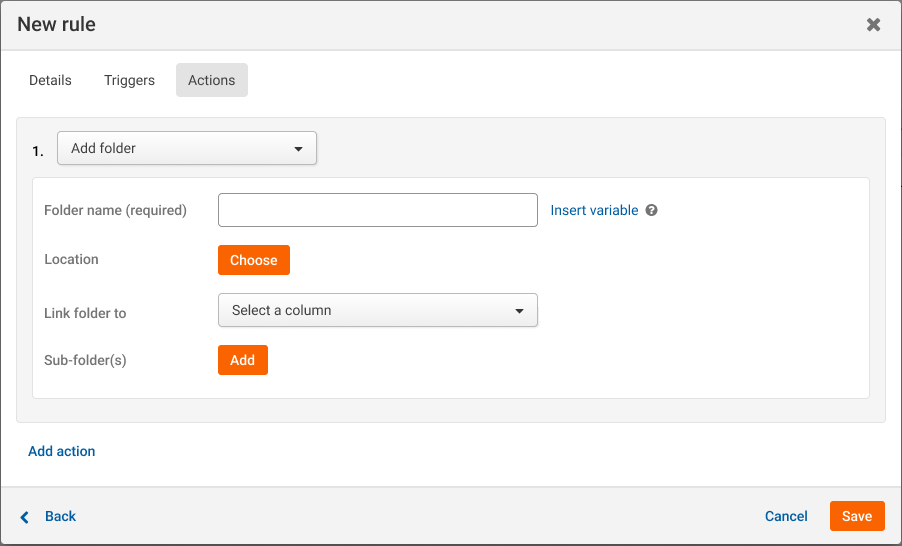Click the Add action link
Screen dimensions: 902x546
point(62,451)
